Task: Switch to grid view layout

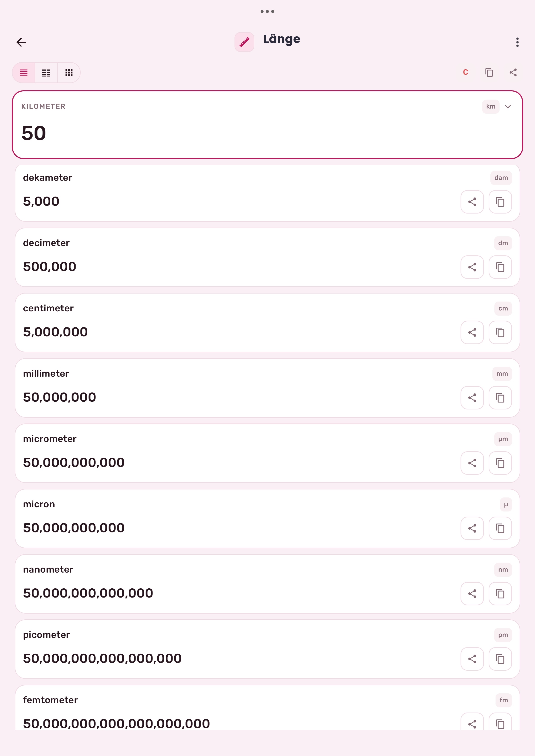Action: pyautogui.click(x=69, y=72)
